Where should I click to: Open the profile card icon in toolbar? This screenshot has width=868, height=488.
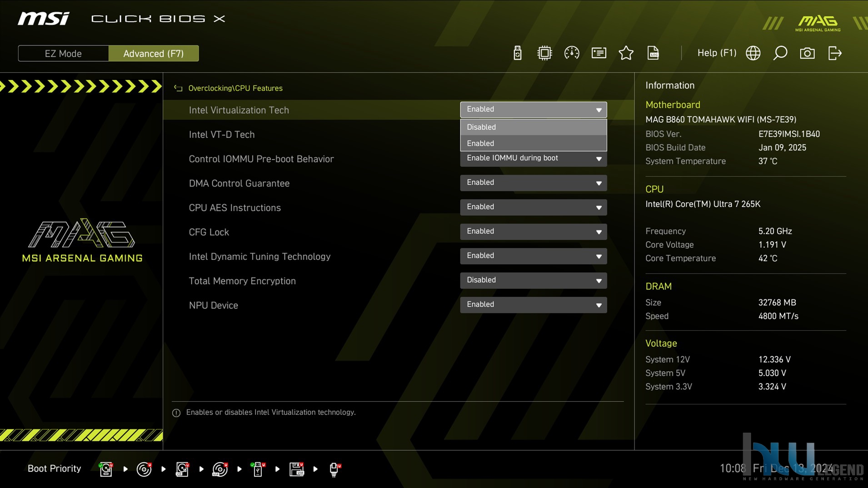(599, 53)
